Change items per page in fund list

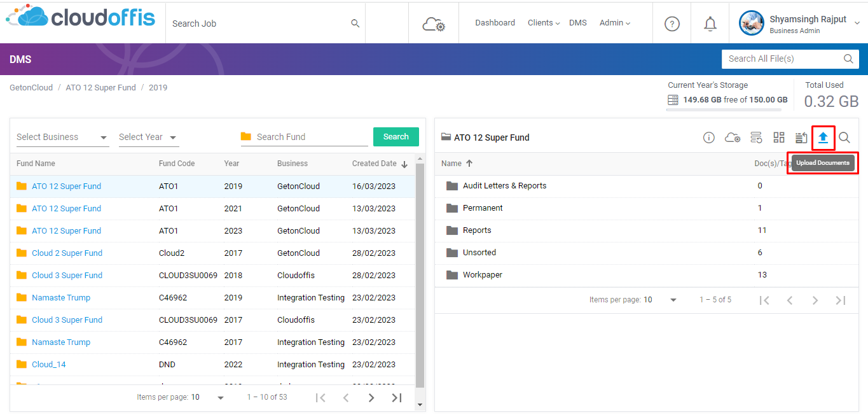tap(208, 397)
